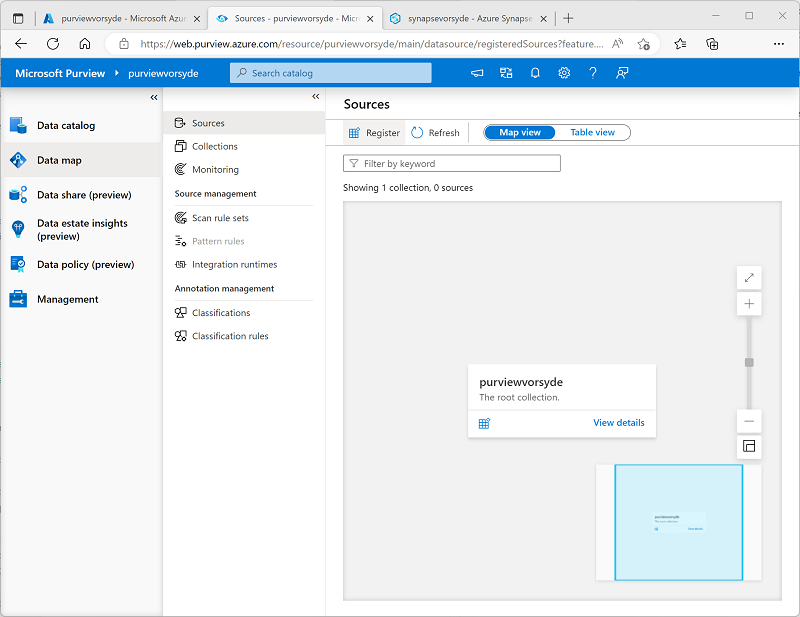Open Purview settings gear

564,73
